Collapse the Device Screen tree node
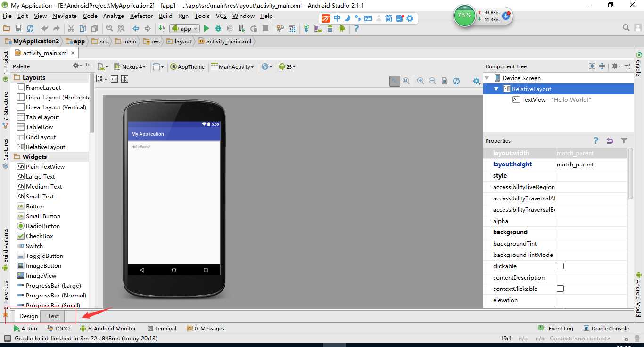This screenshot has height=347, width=644. (487, 78)
